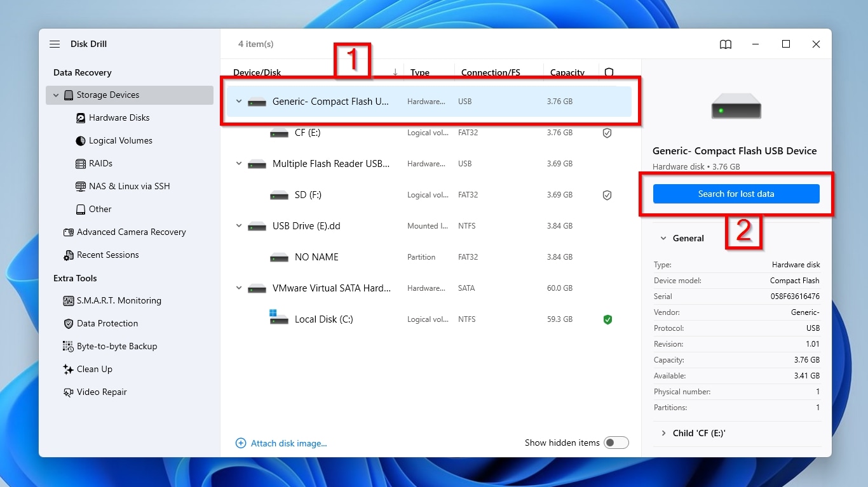Click the Other device icon in sidebar
The width and height of the screenshot is (868, 487).
[x=81, y=210]
